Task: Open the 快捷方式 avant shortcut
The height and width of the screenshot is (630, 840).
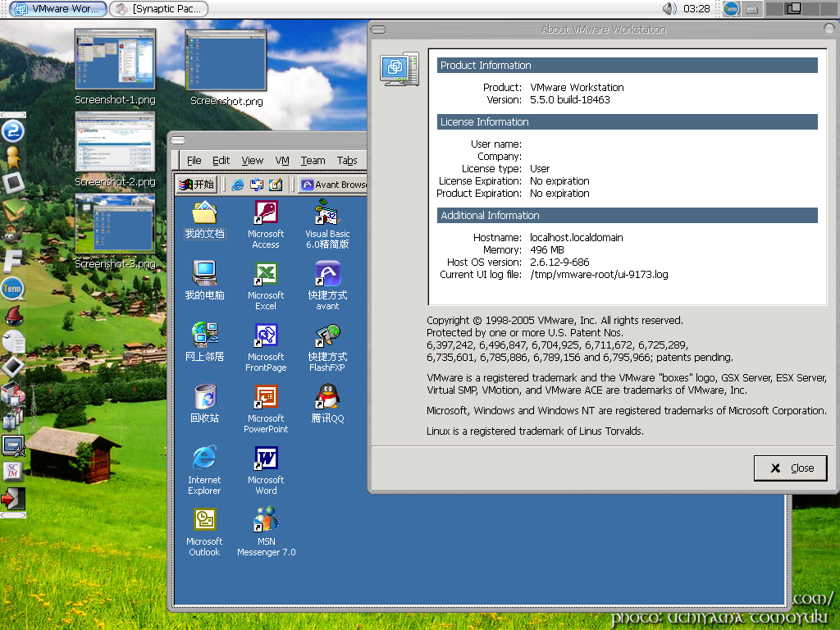Action: pyautogui.click(x=327, y=285)
